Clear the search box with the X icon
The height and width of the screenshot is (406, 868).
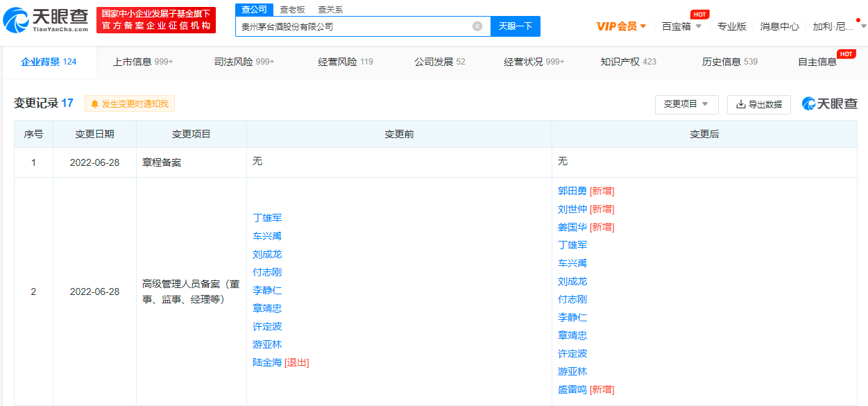point(477,26)
